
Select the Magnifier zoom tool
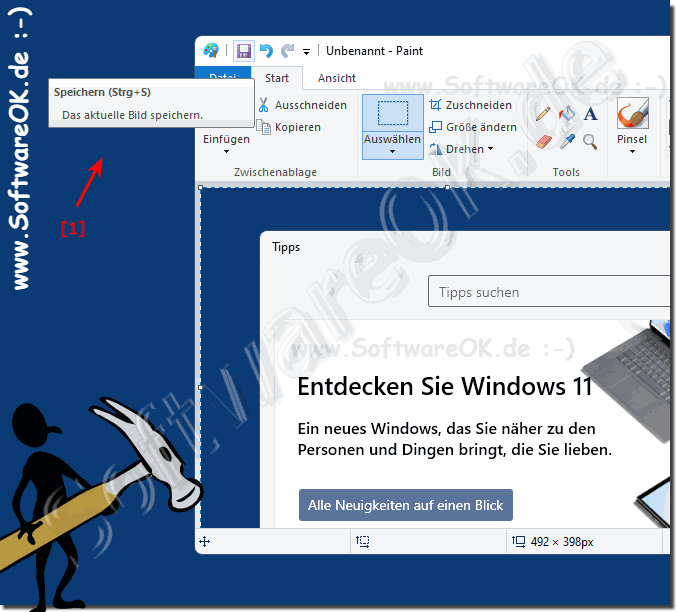[590, 142]
